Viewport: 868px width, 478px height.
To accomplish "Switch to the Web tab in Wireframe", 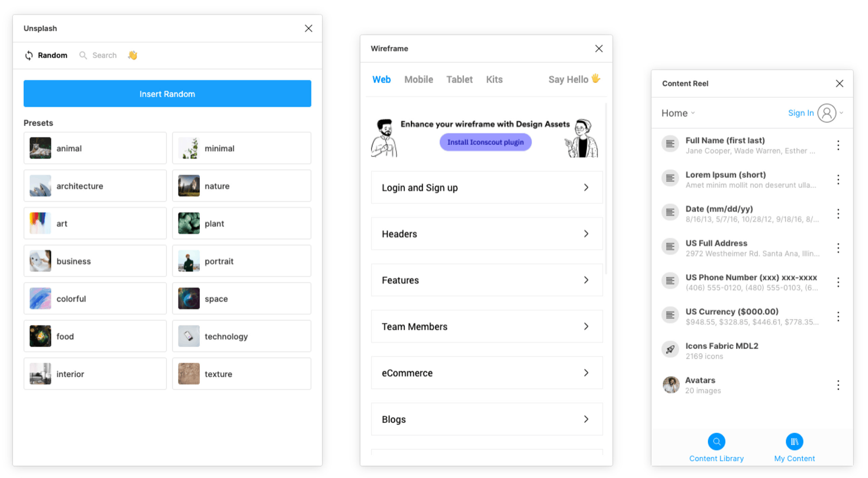I will pyautogui.click(x=381, y=80).
